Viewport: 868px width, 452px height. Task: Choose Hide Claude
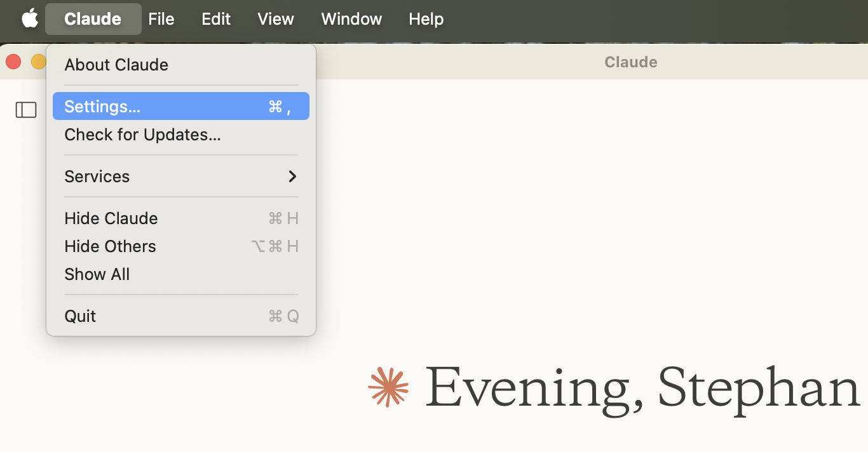click(111, 218)
